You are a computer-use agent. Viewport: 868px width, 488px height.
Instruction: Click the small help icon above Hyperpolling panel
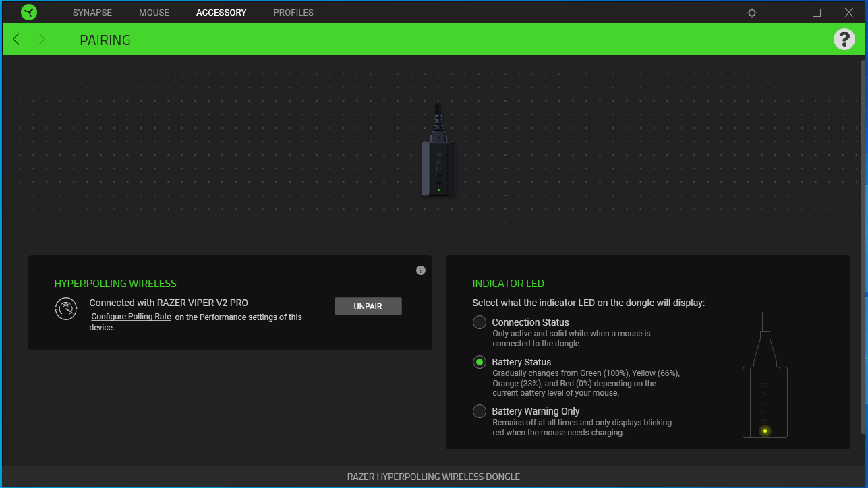click(420, 270)
